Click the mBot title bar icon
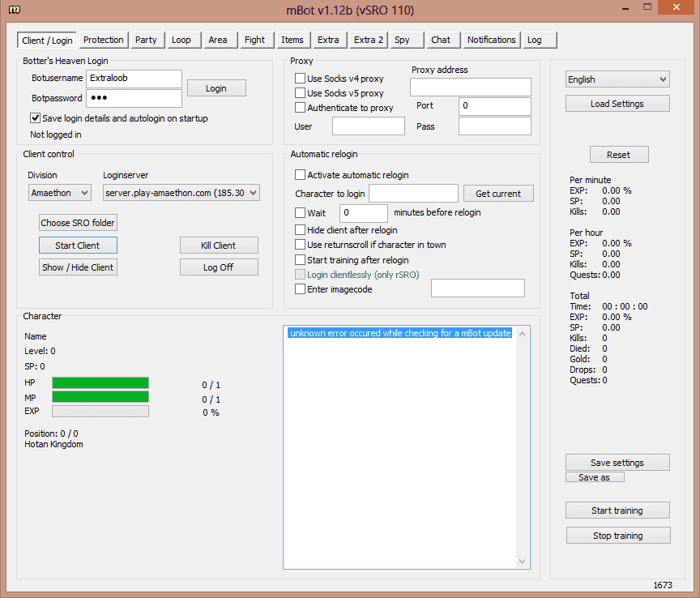 tap(15, 10)
